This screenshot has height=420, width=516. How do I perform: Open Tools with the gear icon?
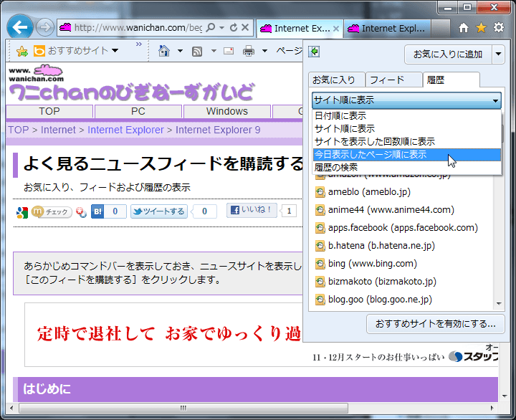pos(499,28)
